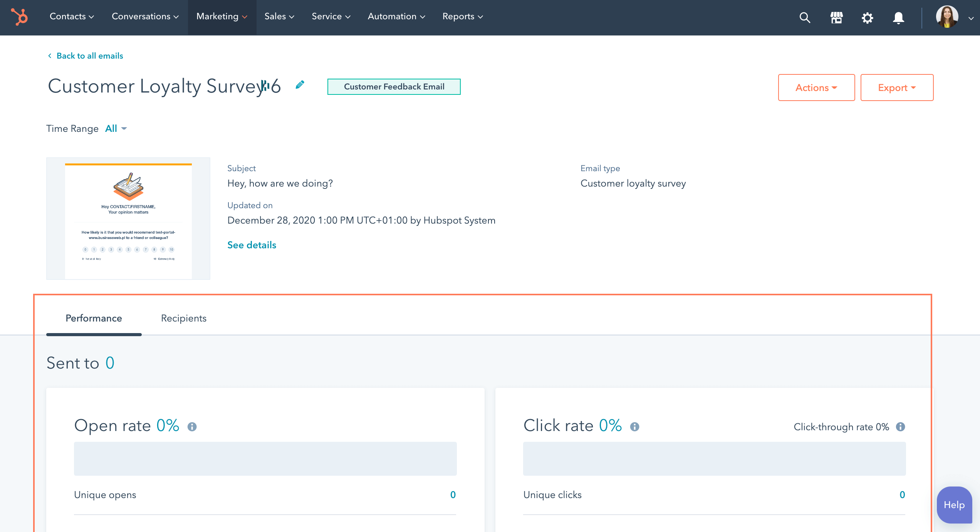Expand the Actions dropdown button
This screenshot has height=532, width=980.
pos(816,87)
